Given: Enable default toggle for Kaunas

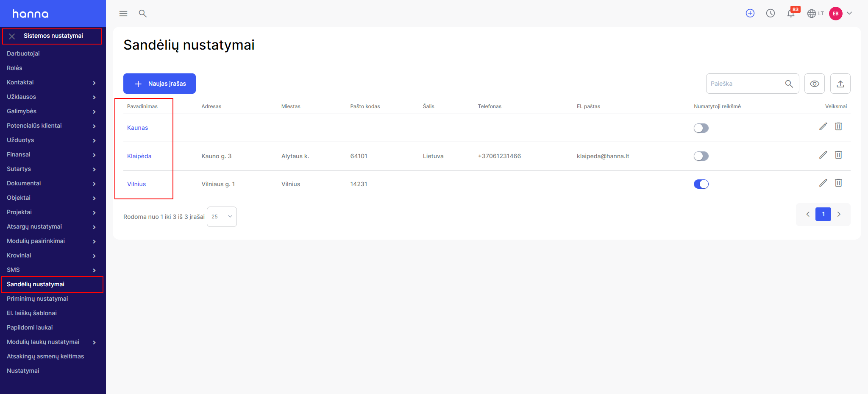Looking at the screenshot, I should coord(701,128).
